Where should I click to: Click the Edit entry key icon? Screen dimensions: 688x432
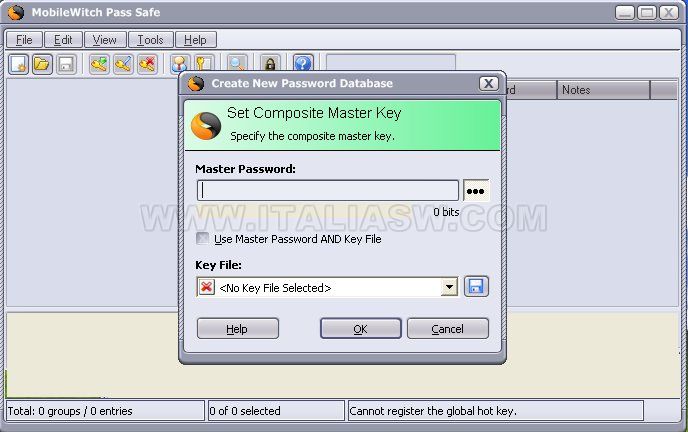[123, 64]
